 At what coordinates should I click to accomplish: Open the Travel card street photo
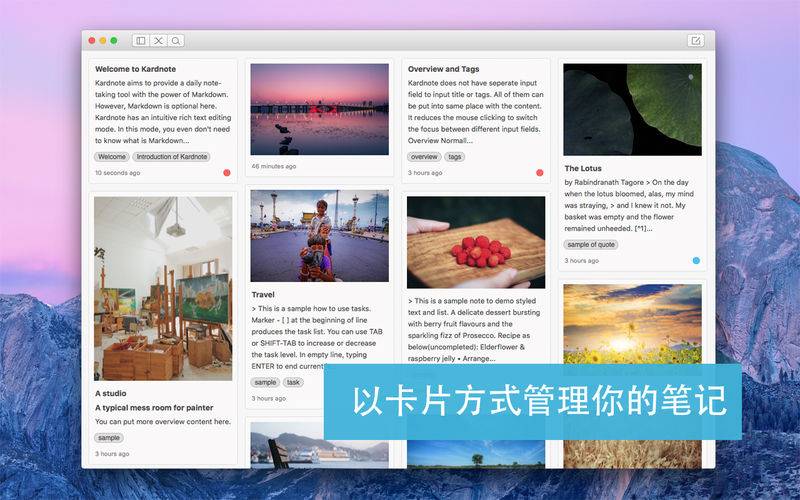coord(319,236)
